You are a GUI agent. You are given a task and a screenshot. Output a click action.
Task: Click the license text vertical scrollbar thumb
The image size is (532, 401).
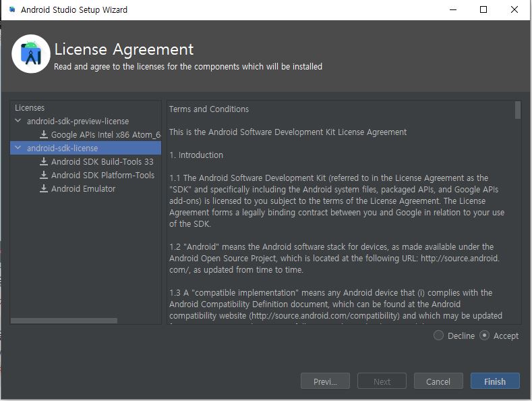tap(517, 110)
